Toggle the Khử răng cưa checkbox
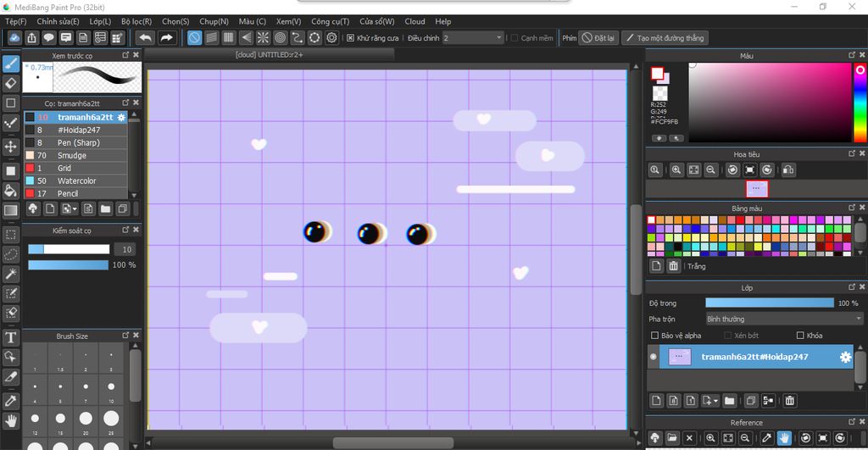 tap(350, 37)
